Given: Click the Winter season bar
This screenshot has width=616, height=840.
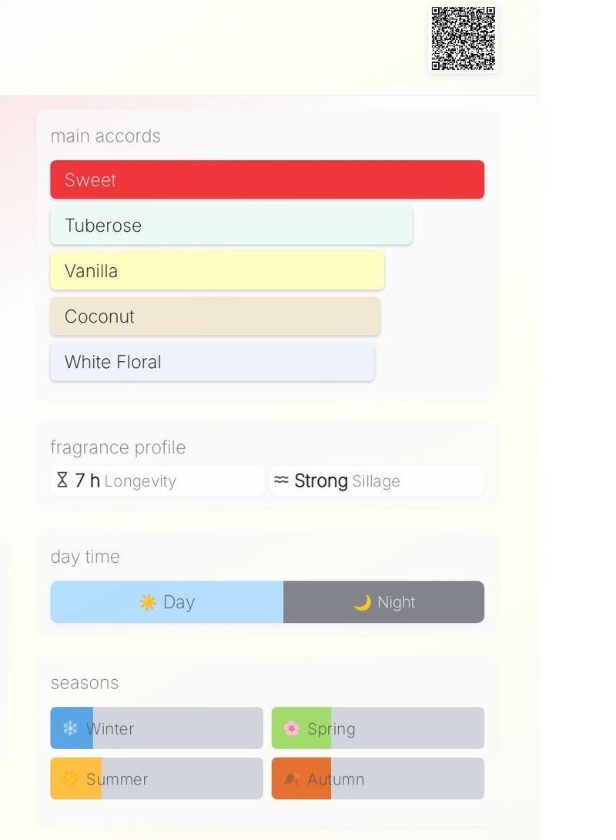Looking at the screenshot, I should click(156, 728).
